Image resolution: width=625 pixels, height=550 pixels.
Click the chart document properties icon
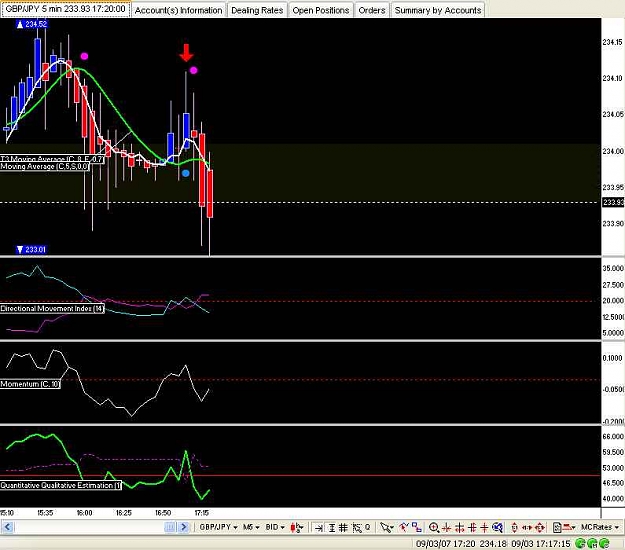[x=557, y=528]
